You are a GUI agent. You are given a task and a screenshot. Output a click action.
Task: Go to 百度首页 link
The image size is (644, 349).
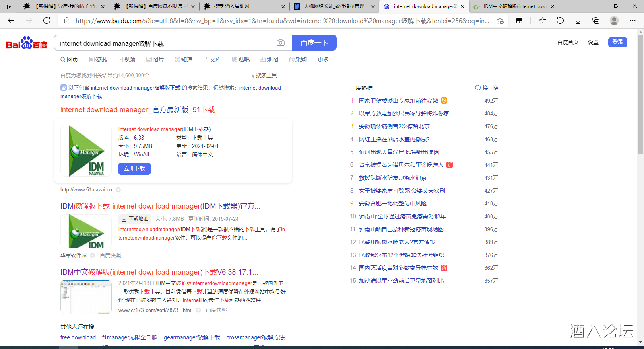[568, 42]
